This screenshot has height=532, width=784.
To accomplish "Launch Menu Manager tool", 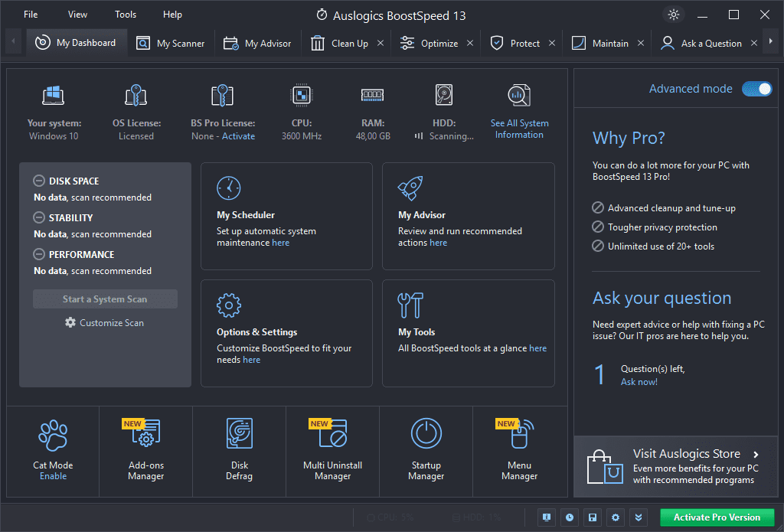I will click(x=520, y=452).
